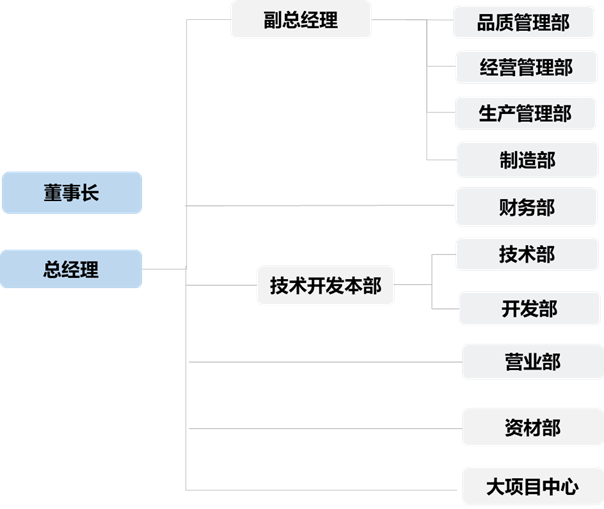Open the 开发部 box
Image resolution: width=604 pixels, height=509 pixels.
pyautogui.click(x=529, y=308)
